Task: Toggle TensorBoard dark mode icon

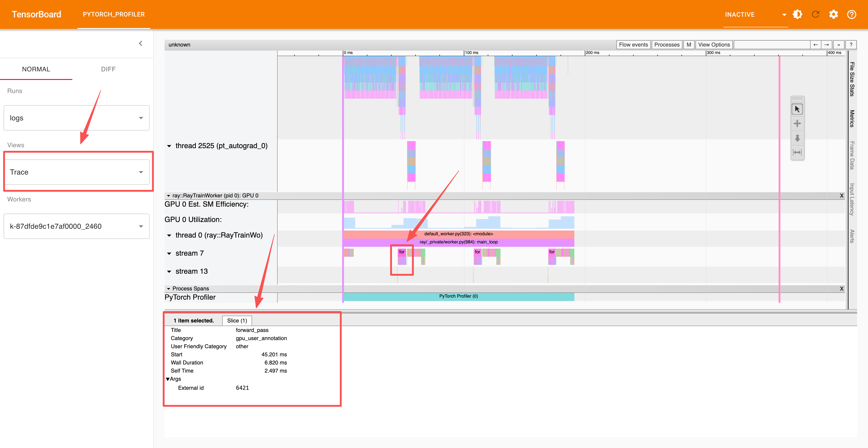Action: click(797, 14)
